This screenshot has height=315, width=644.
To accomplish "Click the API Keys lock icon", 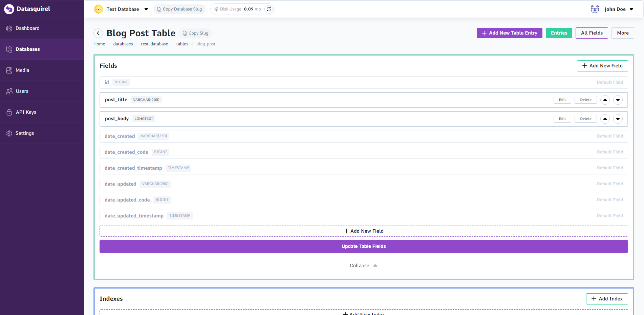I will [x=9, y=112].
